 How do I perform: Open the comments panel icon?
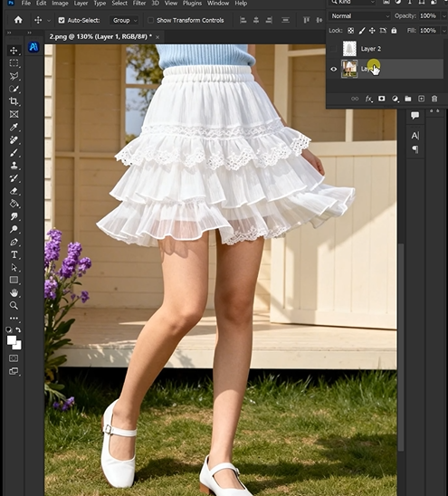415,116
